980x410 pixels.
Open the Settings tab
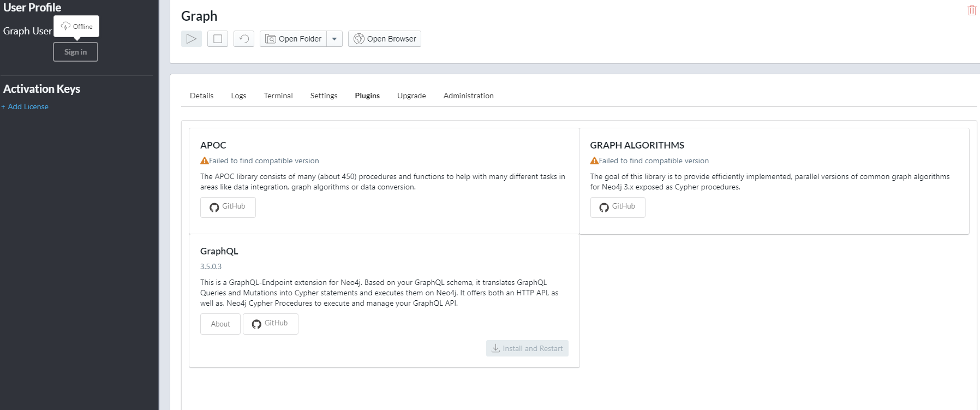[x=324, y=96]
